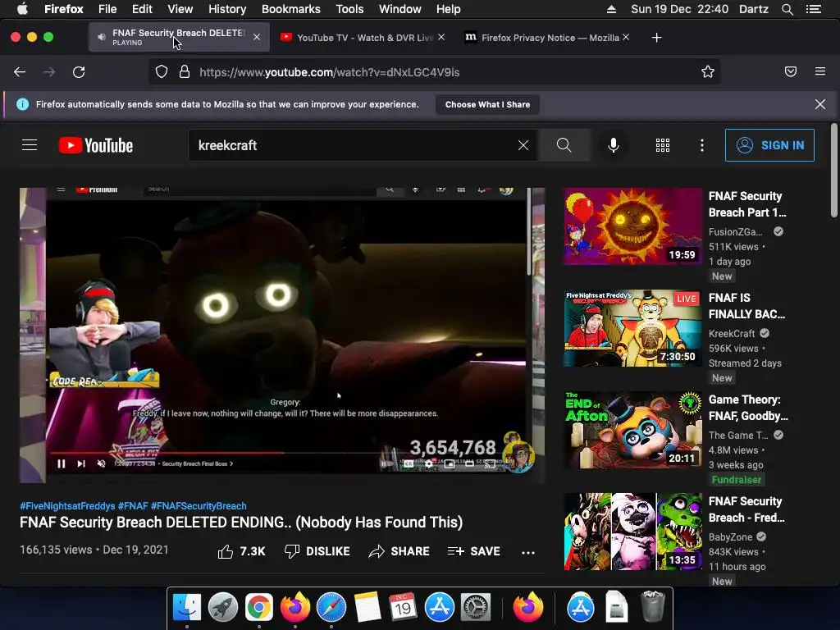Viewport: 840px width, 630px height.
Task: Mute the tab's audio speaker icon
Action: [x=101, y=37]
